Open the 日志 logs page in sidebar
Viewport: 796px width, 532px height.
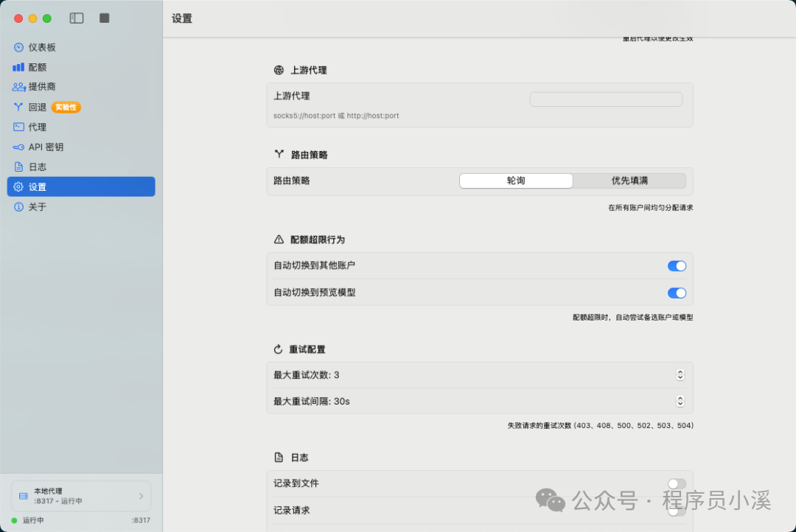tap(81, 167)
